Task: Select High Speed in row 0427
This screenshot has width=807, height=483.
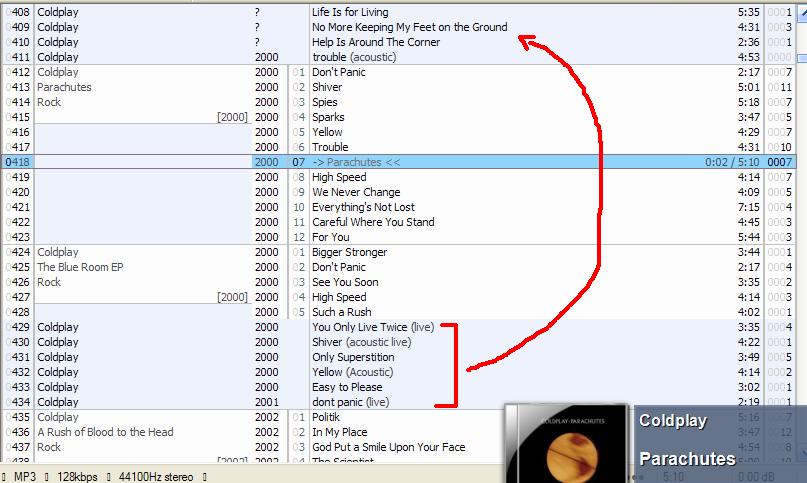Action: tap(339, 297)
